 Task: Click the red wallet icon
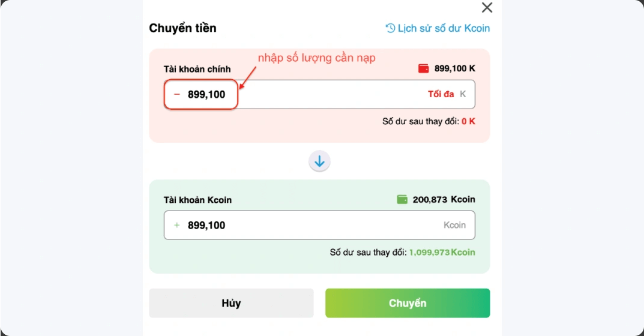pyautogui.click(x=424, y=68)
